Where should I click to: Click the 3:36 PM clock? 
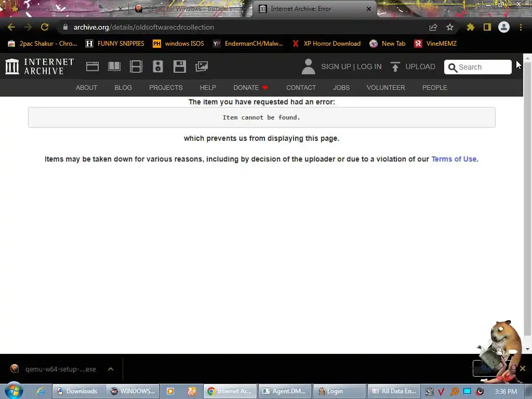pyautogui.click(x=506, y=392)
